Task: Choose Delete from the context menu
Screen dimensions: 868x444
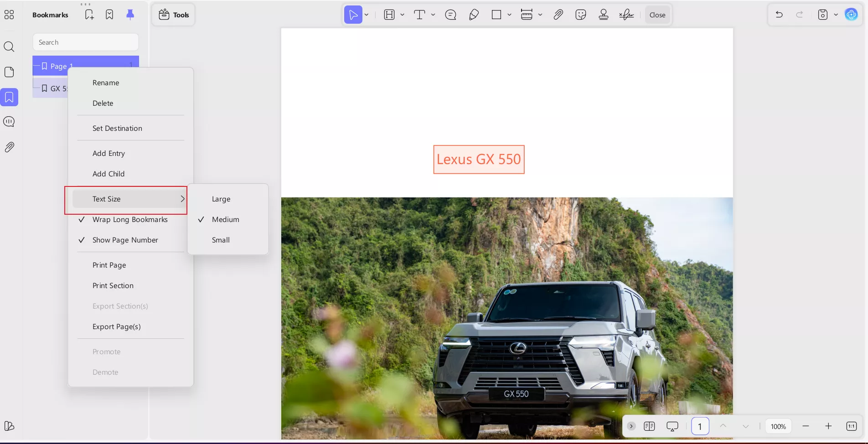Action: (x=103, y=103)
